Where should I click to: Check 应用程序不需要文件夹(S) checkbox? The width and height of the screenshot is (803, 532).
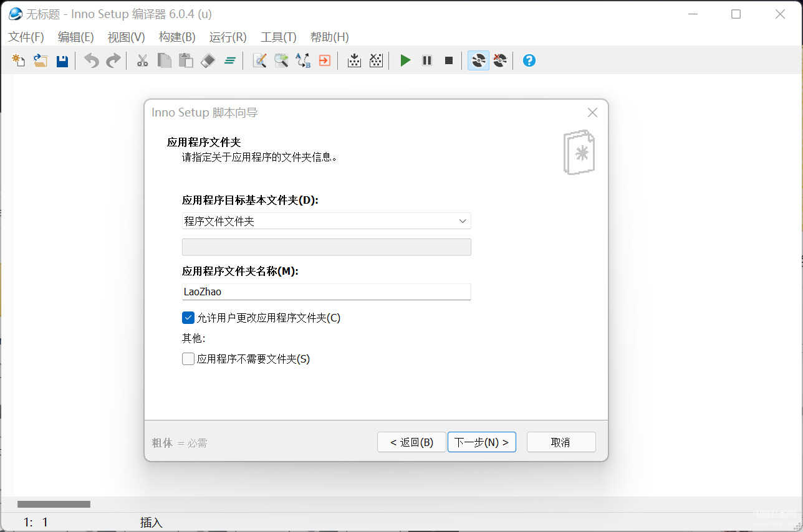pyautogui.click(x=188, y=359)
